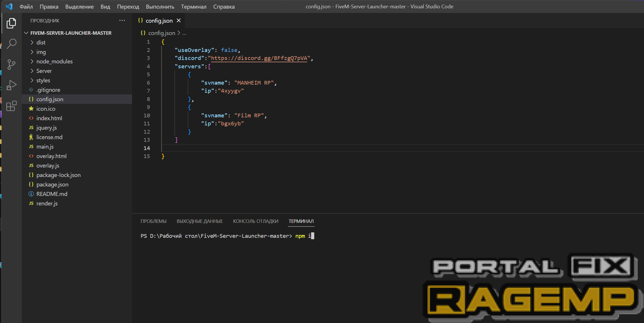Open the Справка menu
The image size is (644, 323).
click(x=224, y=7)
